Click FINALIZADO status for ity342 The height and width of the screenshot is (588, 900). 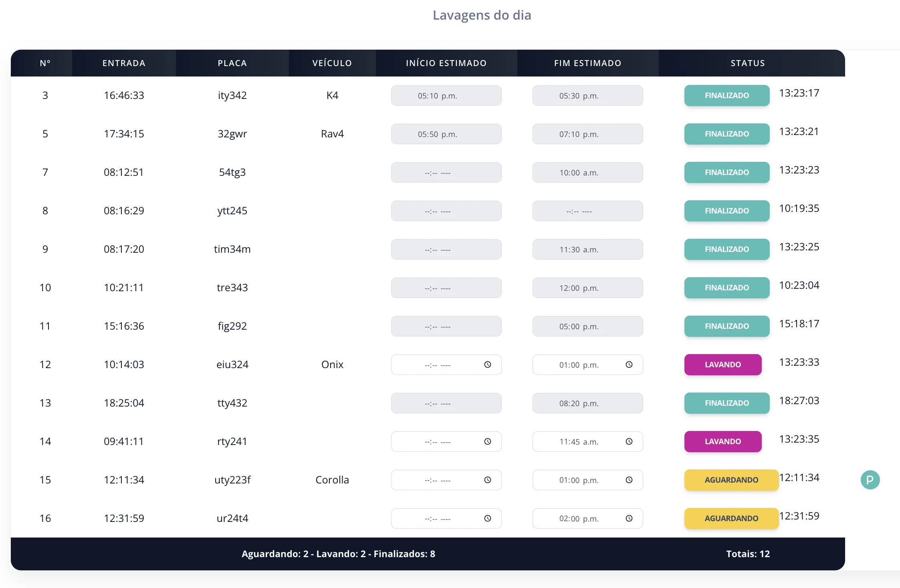727,95
